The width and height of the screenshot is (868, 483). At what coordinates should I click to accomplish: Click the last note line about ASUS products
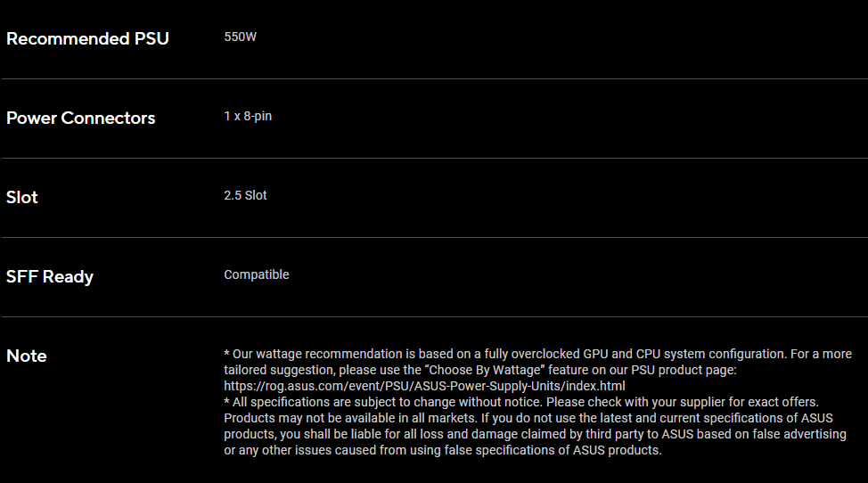[x=443, y=450]
